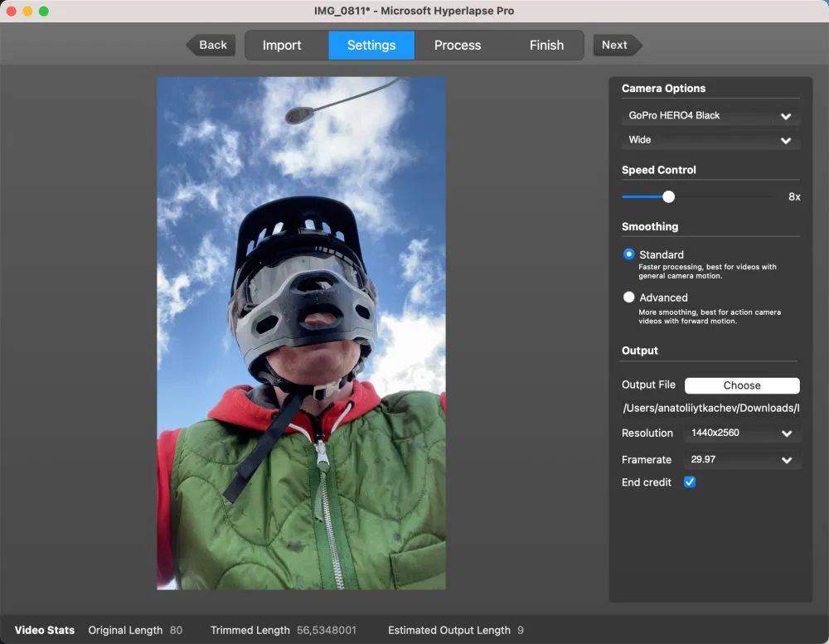Click the Next navigation arrow

pos(613,45)
